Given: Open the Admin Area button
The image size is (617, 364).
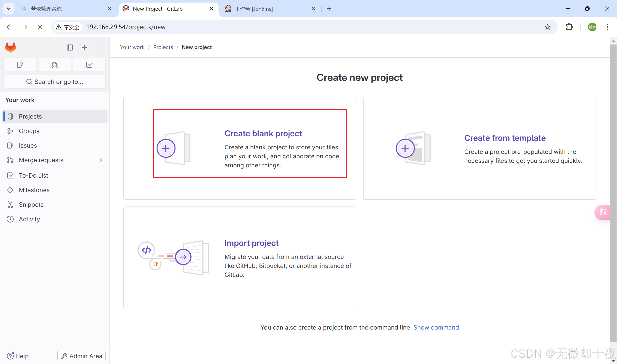Looking at the screenshot, I should (x=81, y=356).
